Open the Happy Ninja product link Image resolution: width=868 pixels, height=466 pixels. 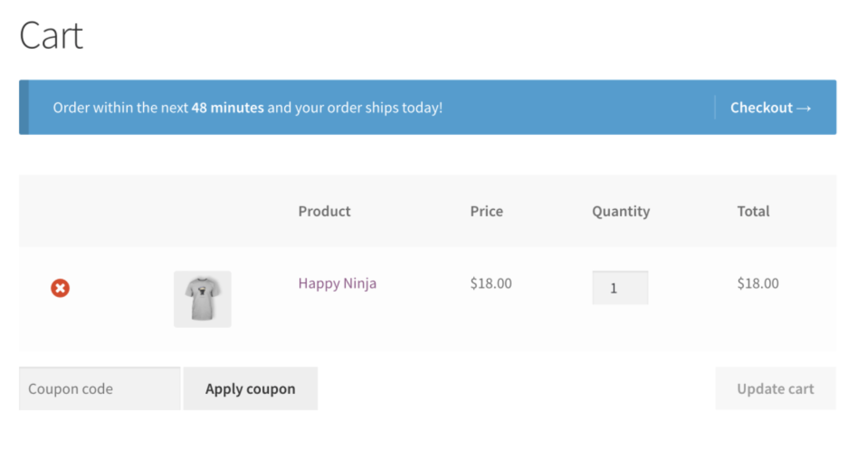(x=337, y=283)
